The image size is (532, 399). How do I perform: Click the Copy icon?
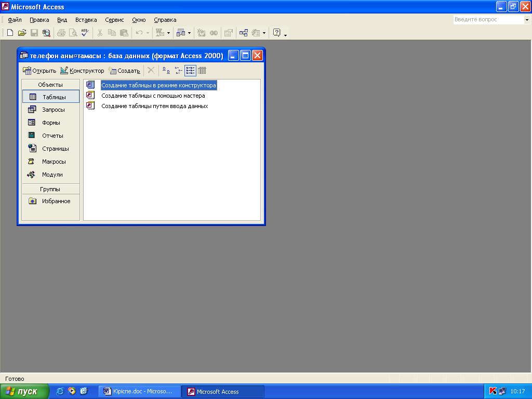click(112, 33)
